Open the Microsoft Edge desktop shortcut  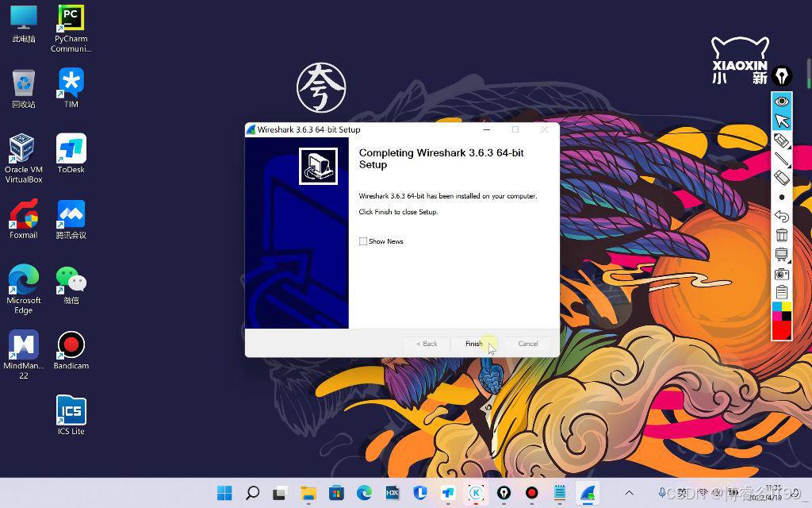[x=23, y=289]
